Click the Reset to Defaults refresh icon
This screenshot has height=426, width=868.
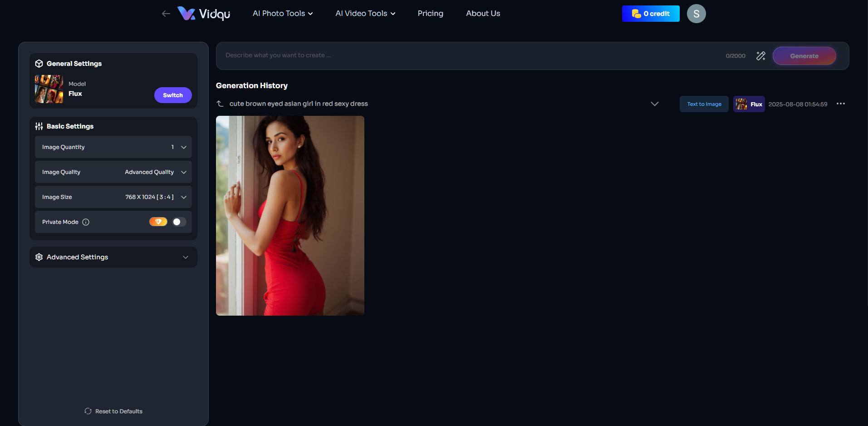[88, 411]
